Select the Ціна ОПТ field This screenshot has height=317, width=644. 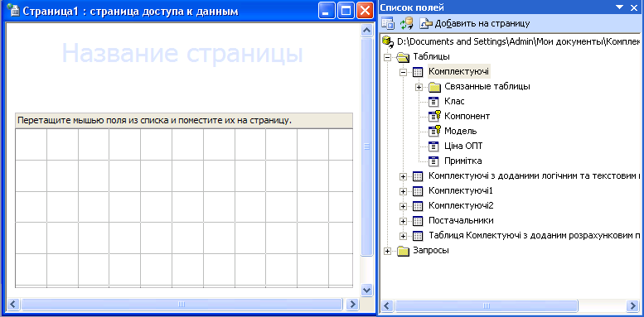(x=463, y=146)
